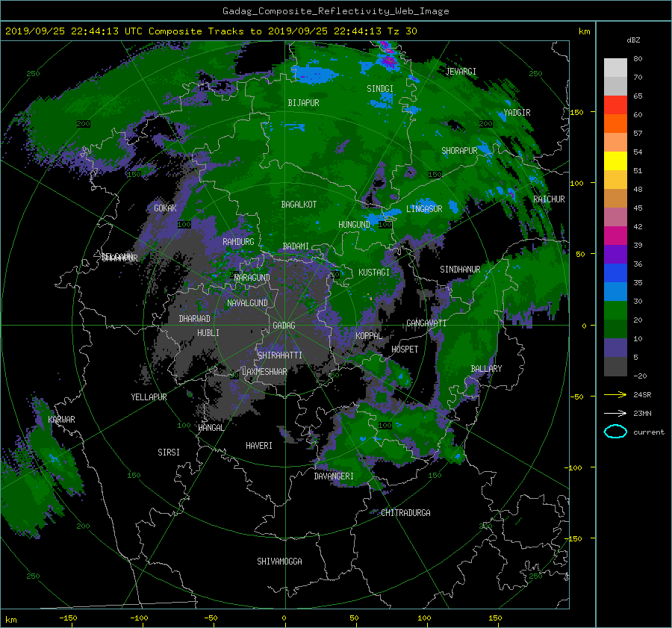
Task: Click the YELLAPUR city label
Action: coord(149,397)
